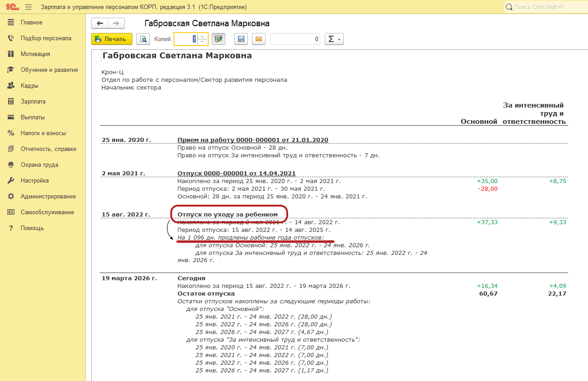The image size is (588, 381).
Task: Toggle report edit mode icon
Action: pos(219,39)
